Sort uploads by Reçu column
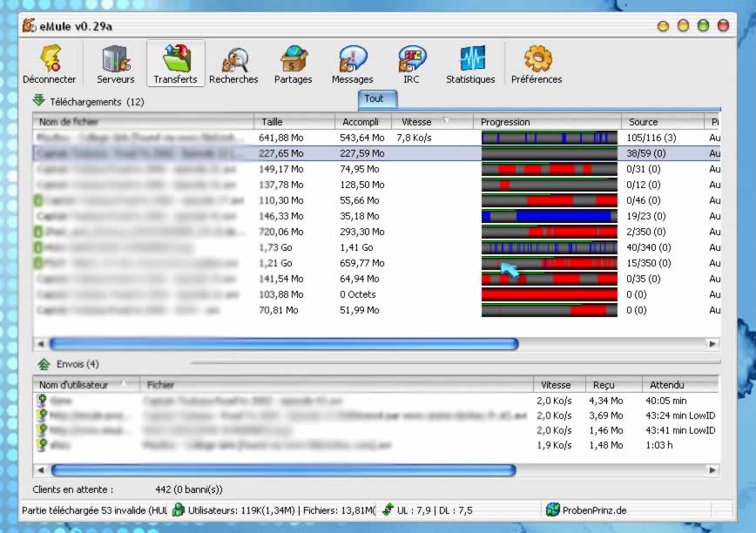 [614, 385]
